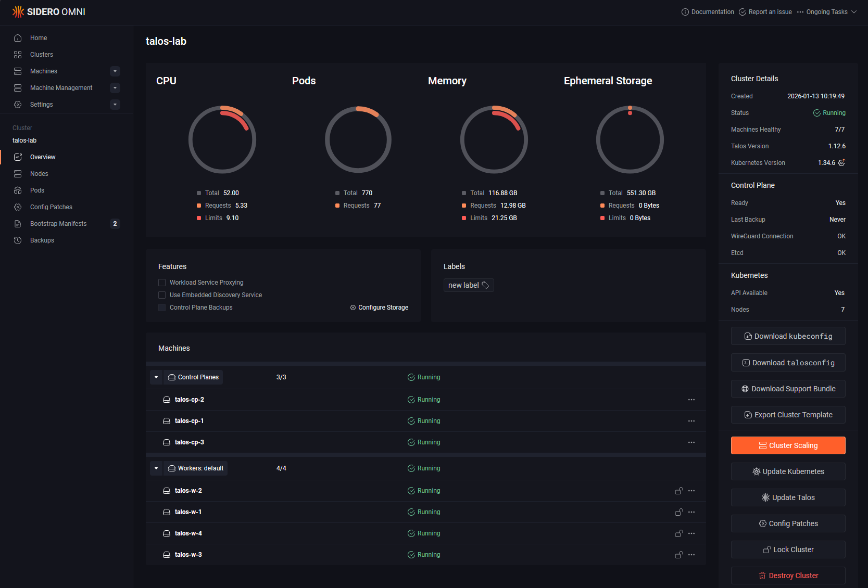
Task: Open the Ongoing Tasks dropdown
Action: (827, 12)
